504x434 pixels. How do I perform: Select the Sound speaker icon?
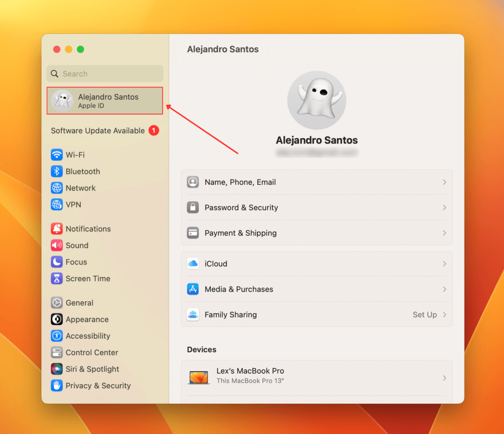click(57, 245)
